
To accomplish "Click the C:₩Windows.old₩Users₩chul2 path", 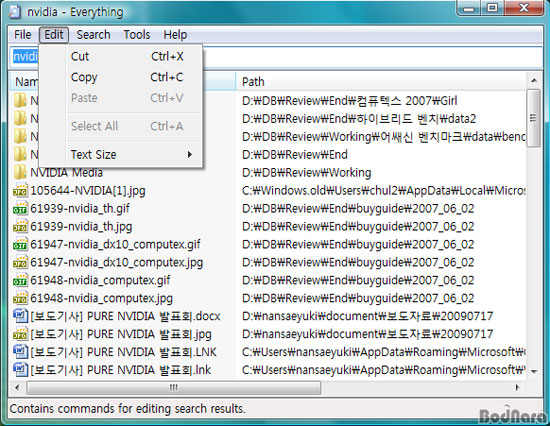I will [384, 191].
